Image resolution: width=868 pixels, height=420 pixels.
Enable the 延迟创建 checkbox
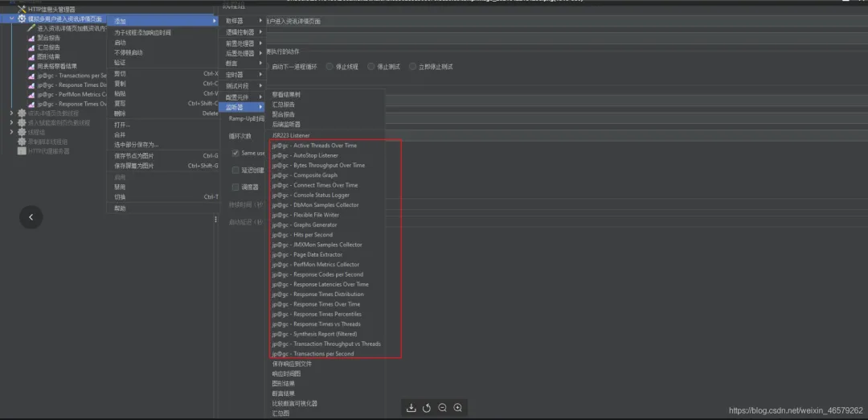(235, 170)
